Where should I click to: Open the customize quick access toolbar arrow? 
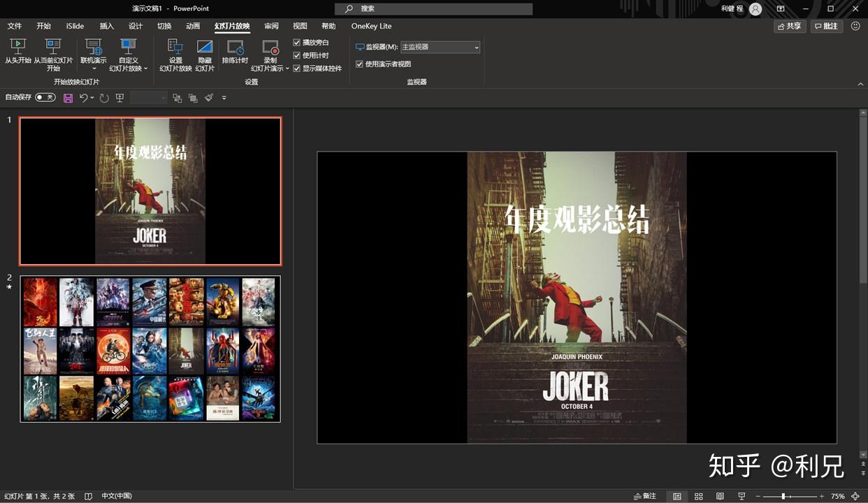[x=224, y=98]
